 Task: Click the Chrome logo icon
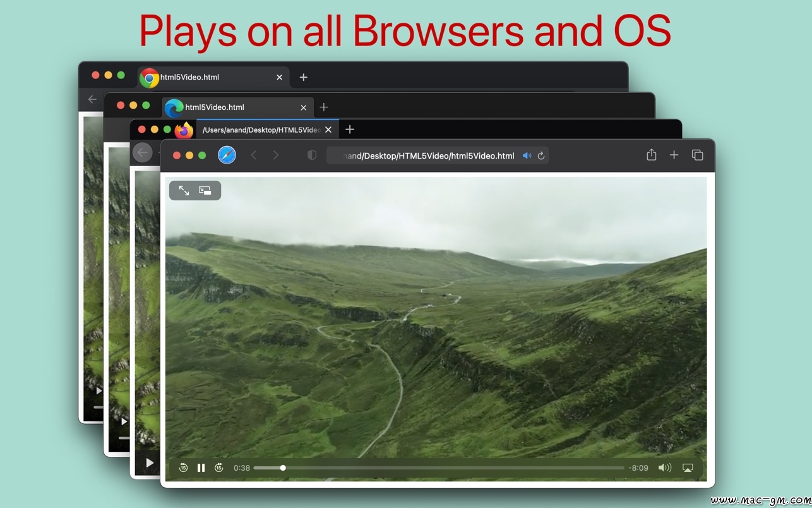150,78
